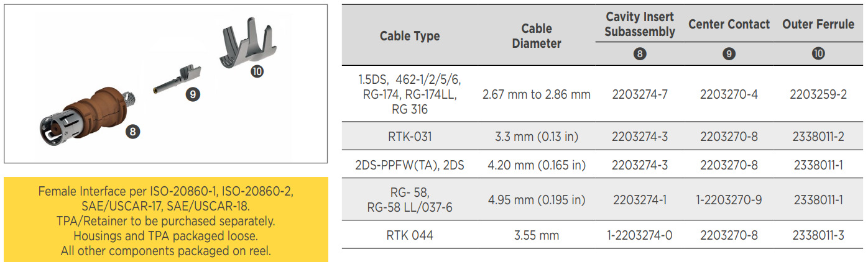The height and width of the screenshot is (262, 868).
Task: Click the Cable Diameter column header
Action: [536, 36]
